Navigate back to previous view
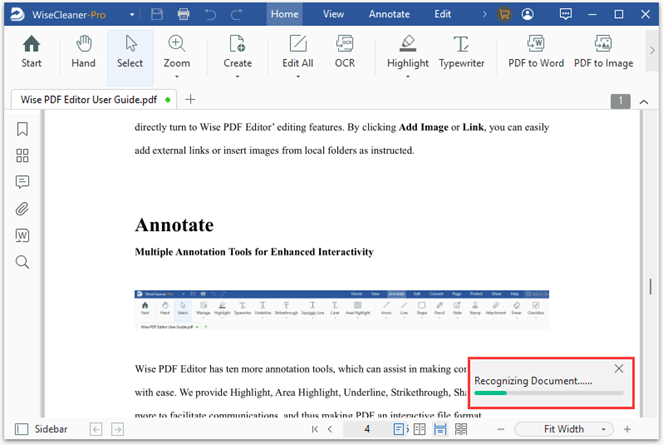Screen dimensions: 663x445 click(x=96, y=429)
